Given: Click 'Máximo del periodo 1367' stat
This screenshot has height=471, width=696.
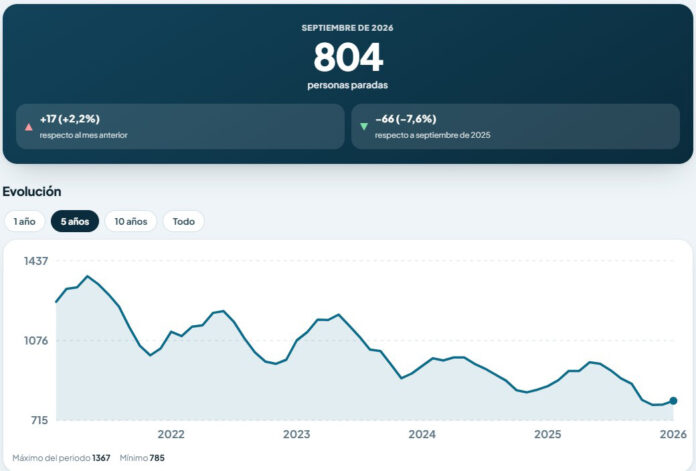Looking at the screenshot, I should pyautogui.click(x=61, y=458).
